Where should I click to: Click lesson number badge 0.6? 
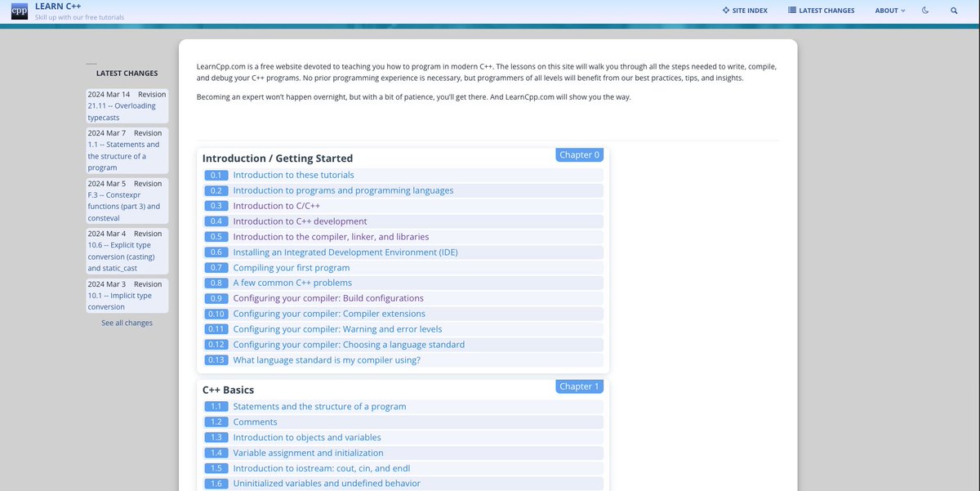click(x=216, y=252)
